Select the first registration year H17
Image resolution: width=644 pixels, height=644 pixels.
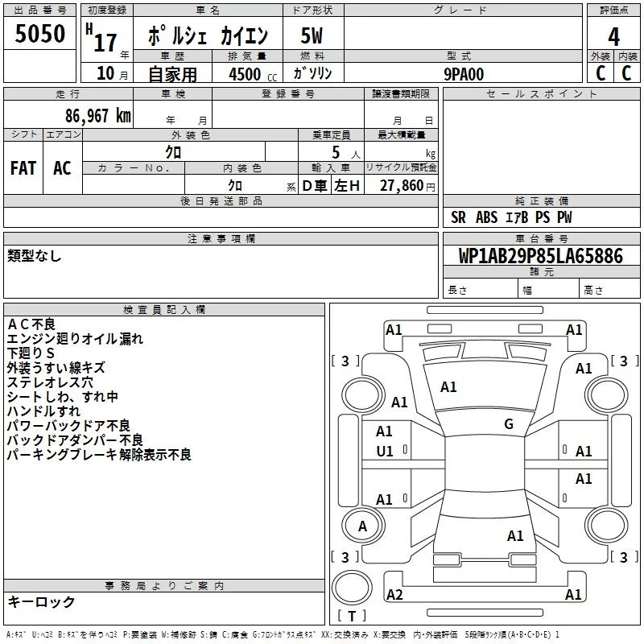(x=101, y=38)
